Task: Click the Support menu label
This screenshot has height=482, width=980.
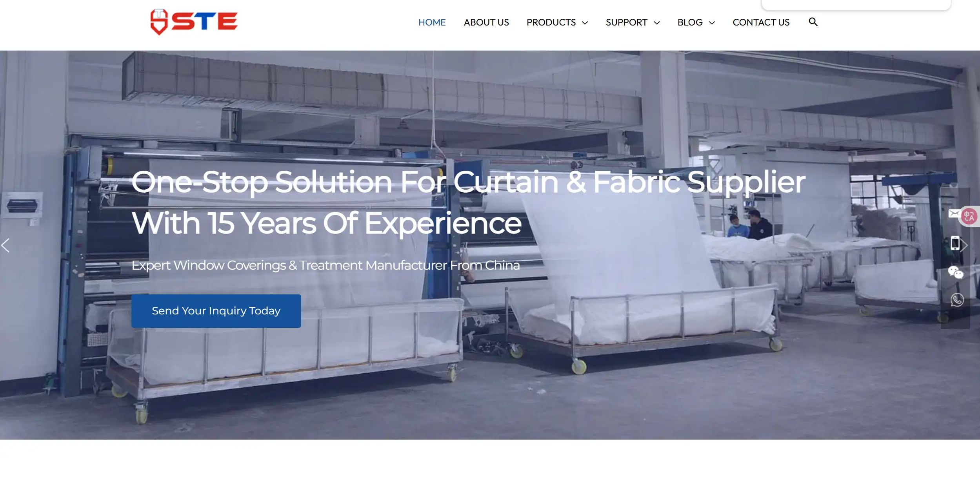Action: coord(626,22)
